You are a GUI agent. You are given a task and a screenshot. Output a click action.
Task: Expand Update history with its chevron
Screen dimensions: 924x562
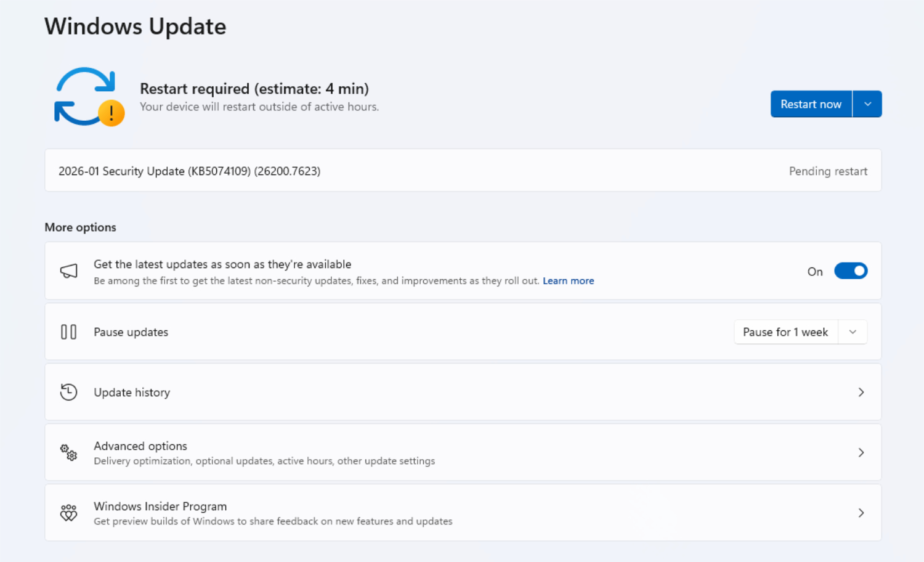861,393
